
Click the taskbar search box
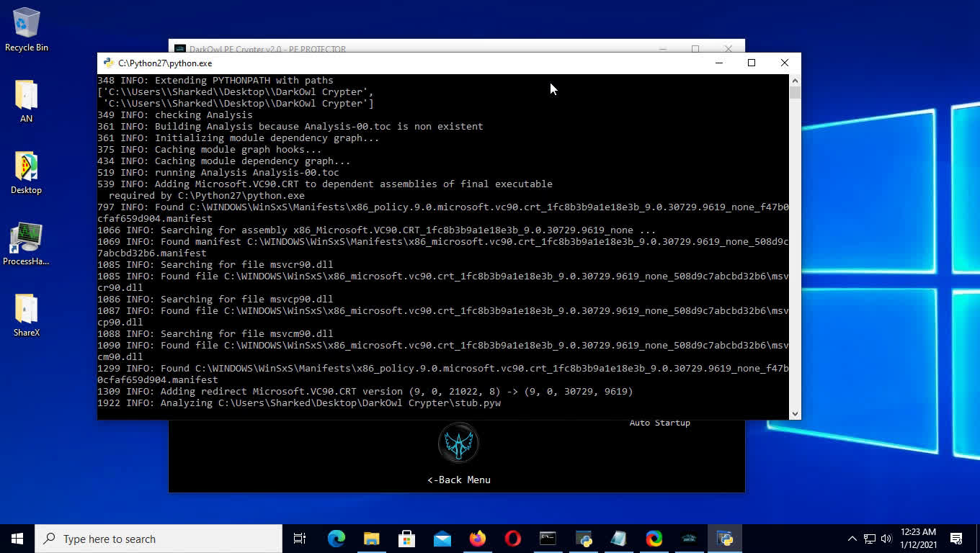tap(159, 539)
